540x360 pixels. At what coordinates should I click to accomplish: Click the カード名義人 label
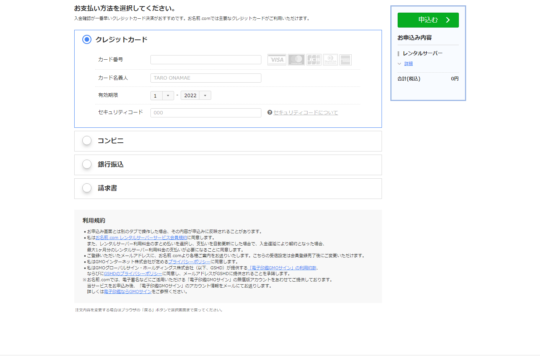[113, 78]
